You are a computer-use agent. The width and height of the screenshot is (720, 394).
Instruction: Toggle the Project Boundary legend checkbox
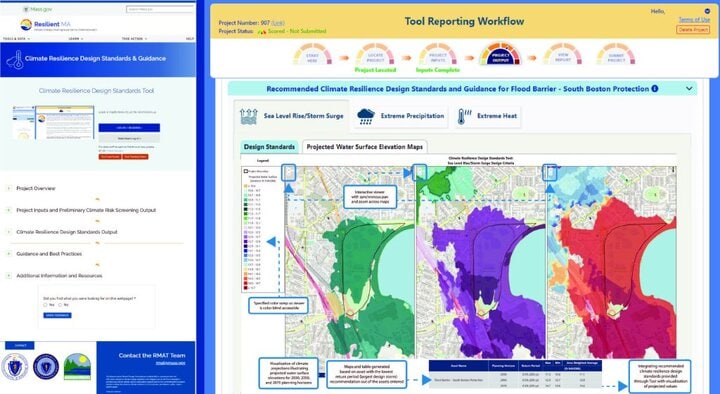pos(246,171)
